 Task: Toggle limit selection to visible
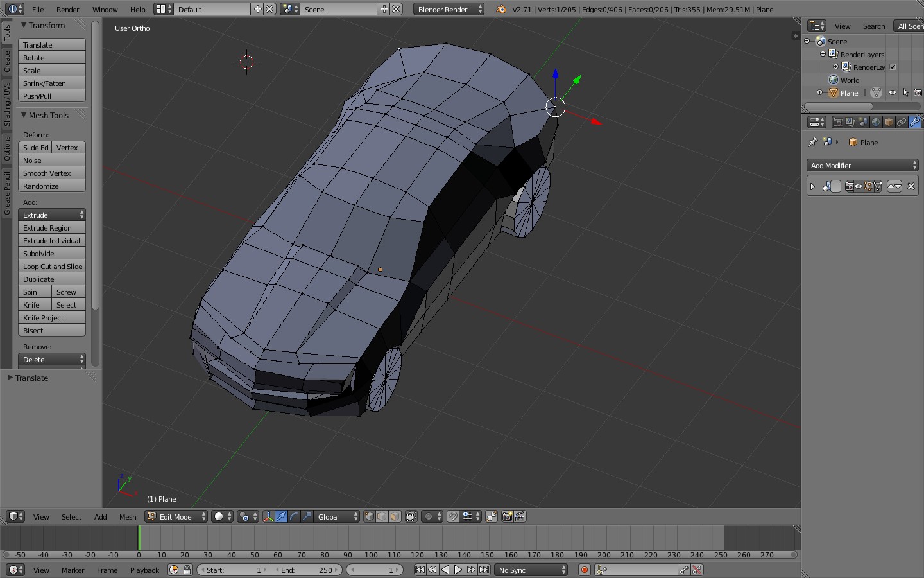pyautogui.click(x=411, y=516)
